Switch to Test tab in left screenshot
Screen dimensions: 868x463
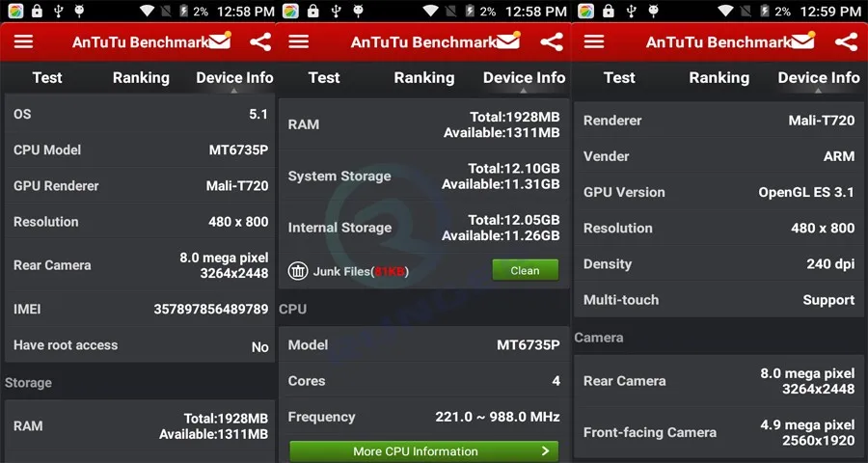(47, 77)
